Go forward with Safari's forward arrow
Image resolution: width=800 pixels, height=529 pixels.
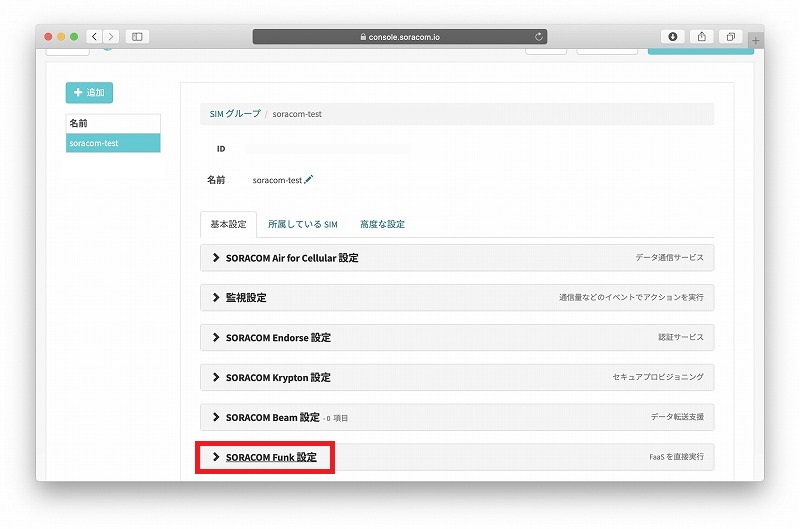(x=111, y=36)
